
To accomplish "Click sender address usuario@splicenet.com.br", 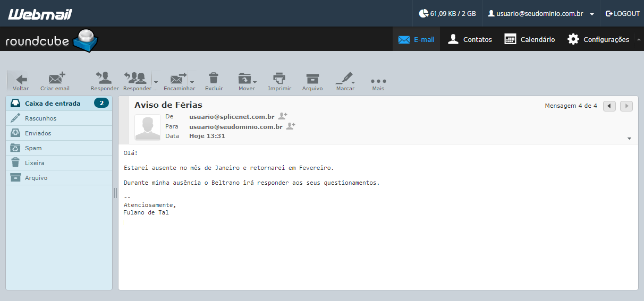I will pyautogui.click(x=232, y=116).
